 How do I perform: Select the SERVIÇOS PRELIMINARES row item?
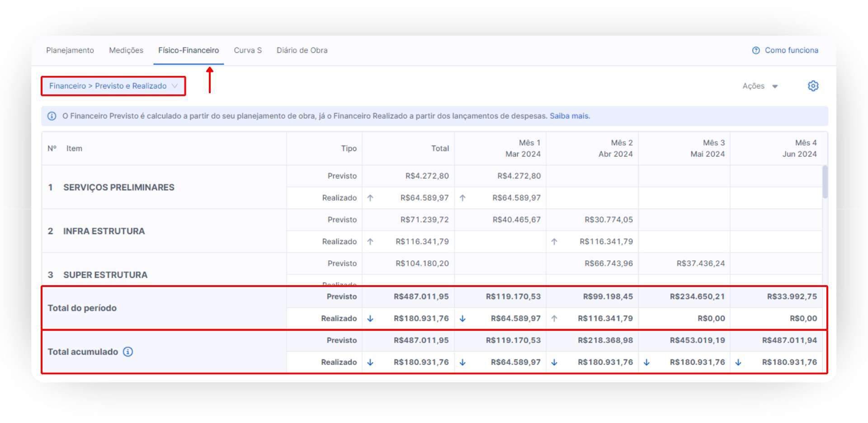[x=118, y=187]
